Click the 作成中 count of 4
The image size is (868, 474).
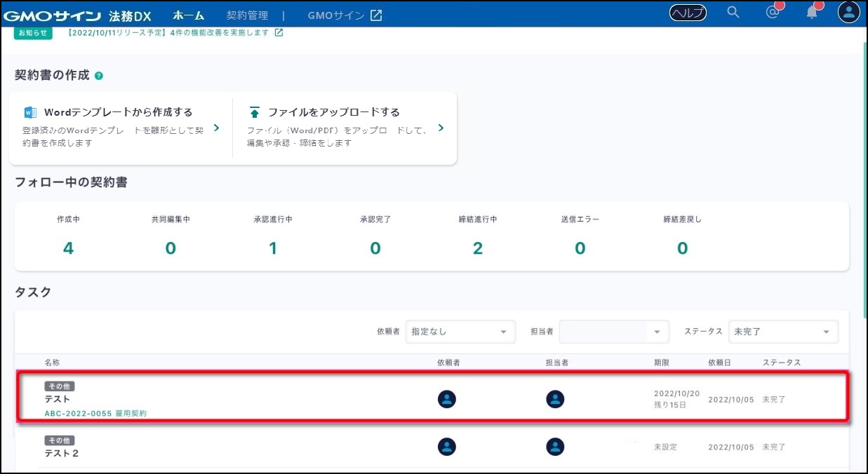tap(68, 248)
